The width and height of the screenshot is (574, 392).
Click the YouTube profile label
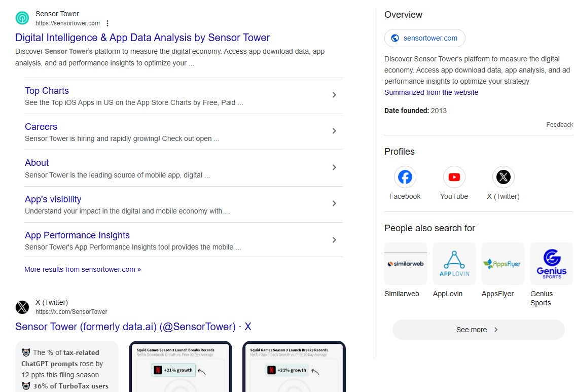coord(454,196)
